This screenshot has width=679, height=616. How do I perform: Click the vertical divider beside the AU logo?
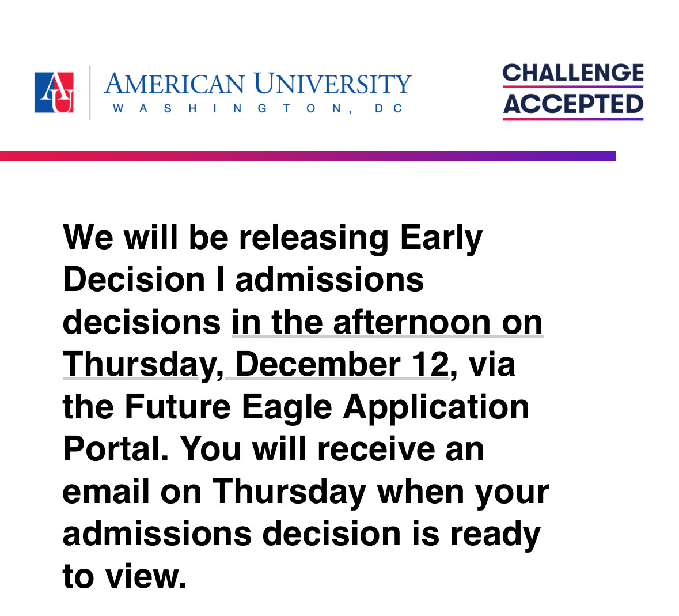pos(90,93)
